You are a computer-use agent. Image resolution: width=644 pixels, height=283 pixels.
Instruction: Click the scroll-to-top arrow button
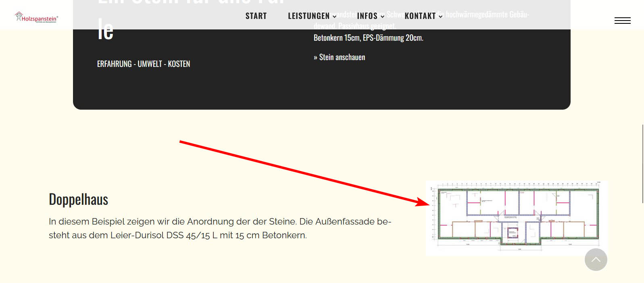596,260
